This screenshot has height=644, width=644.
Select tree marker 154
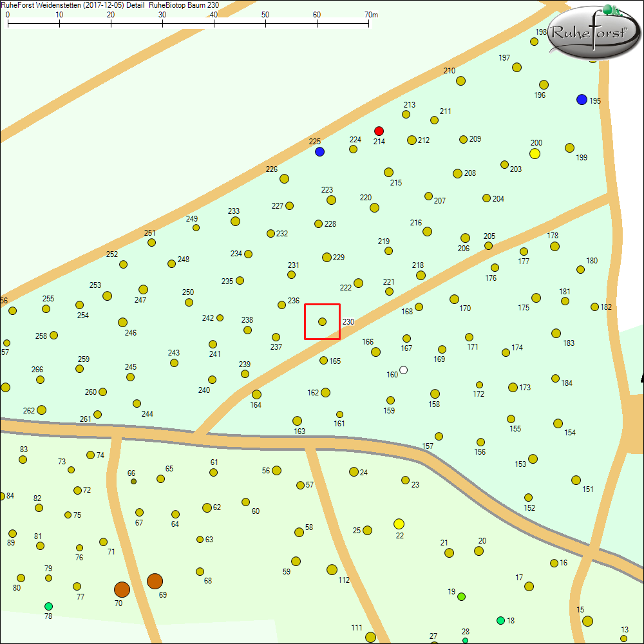(558, 423)
